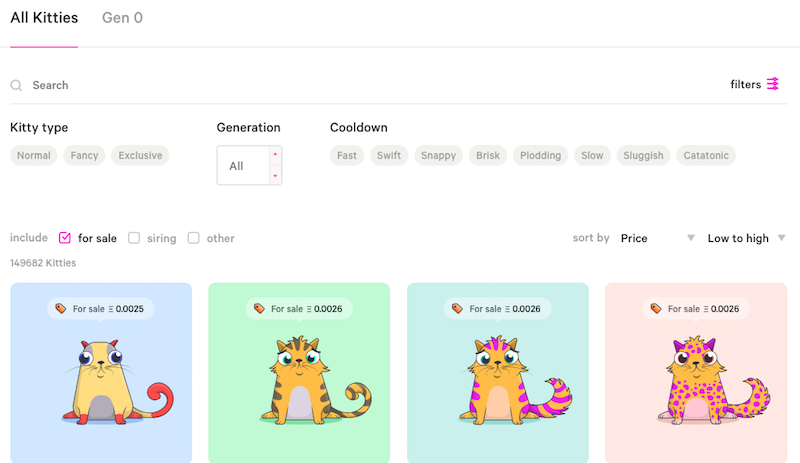This screenshot has height=463, width=800.
Task: Open the pink-striped orange kitty card
Action: coord(497,373)
